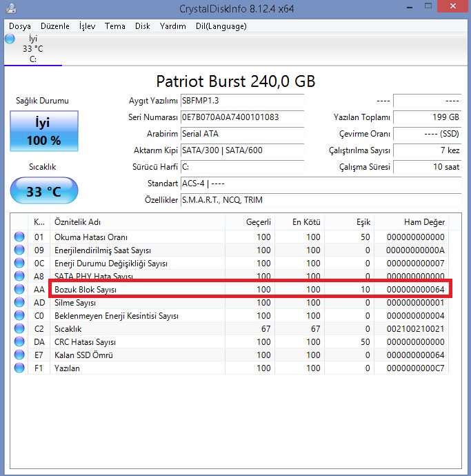This screenshot has height=476, width=471.
Task: Click the Çevirme Oranı value ---- (SSD)
Action: (428, 134)
